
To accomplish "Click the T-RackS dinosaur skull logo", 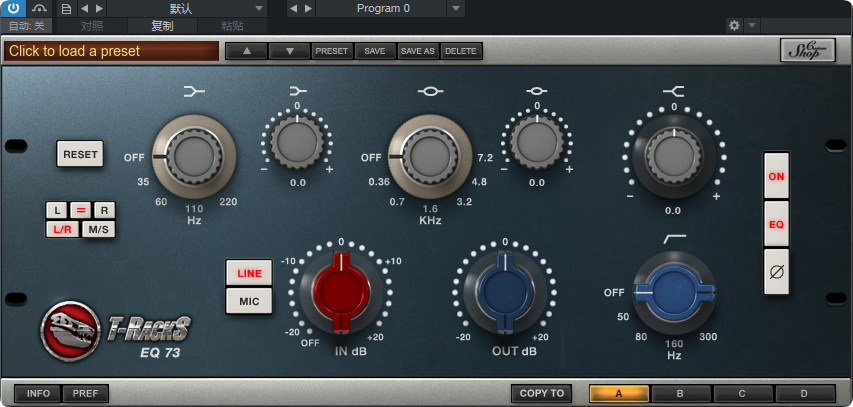I will coord(71,331).
